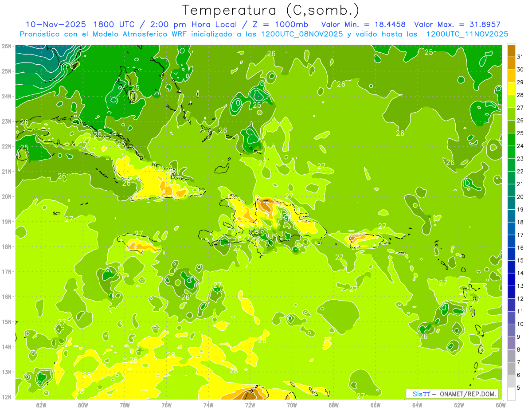The width and height of the screenshot is (532, 411).
Task: Click the white colorbar segment below 5
Action: pyautogui.click(x=511, y=394)
